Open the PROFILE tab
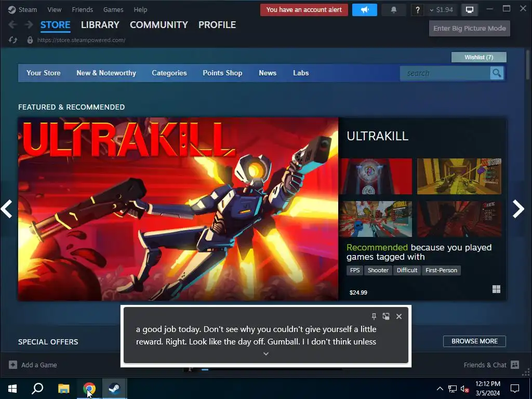 (x=217, y=25)
